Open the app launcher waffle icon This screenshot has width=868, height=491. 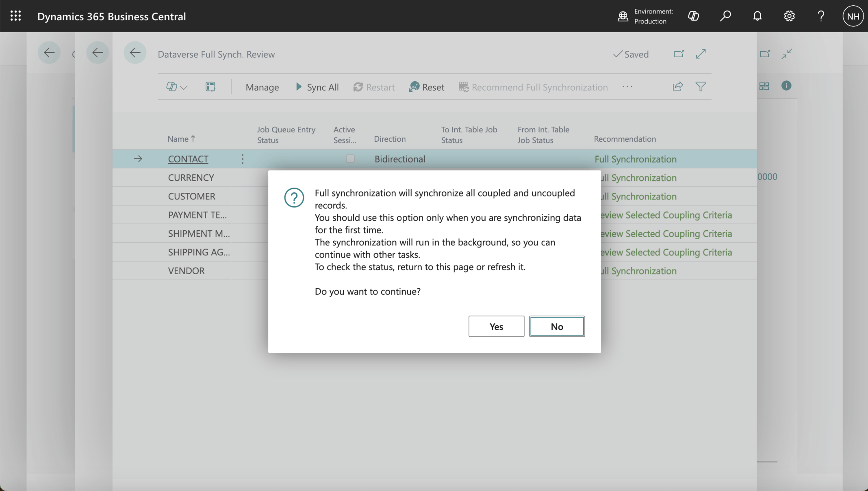15,16
